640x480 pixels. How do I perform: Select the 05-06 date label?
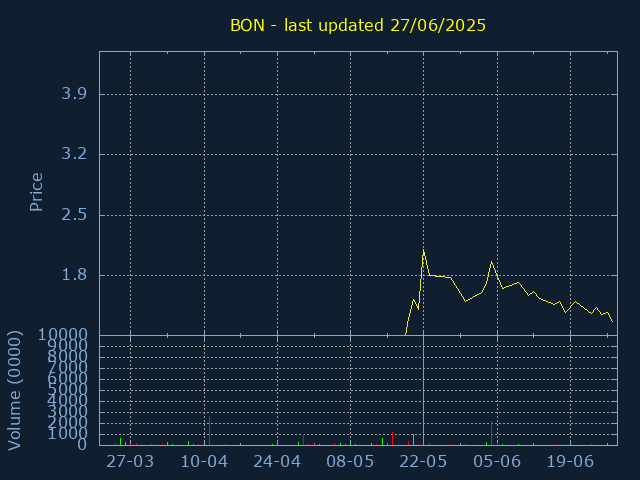click(497, 462)
